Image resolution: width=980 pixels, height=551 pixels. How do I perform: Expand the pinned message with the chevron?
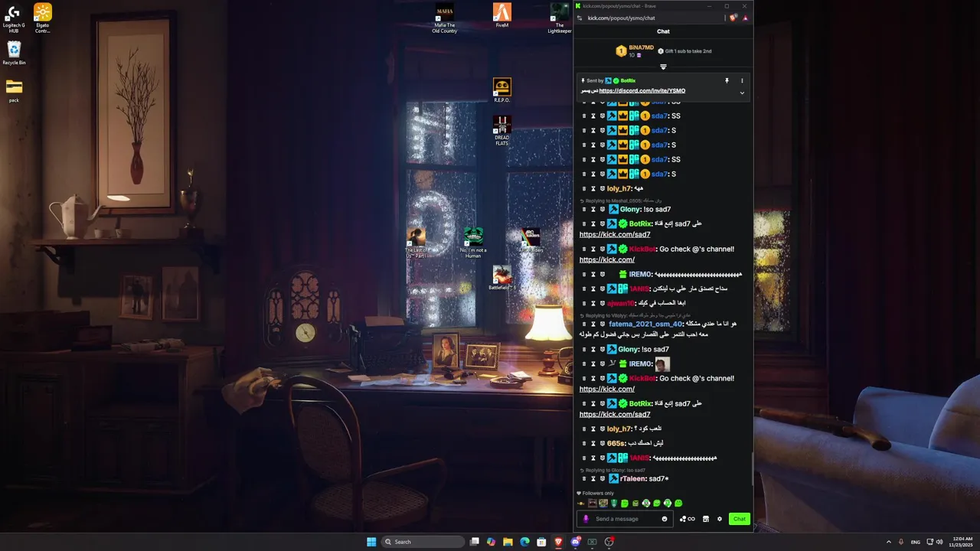pyautogui.click(x=741, y=93)
